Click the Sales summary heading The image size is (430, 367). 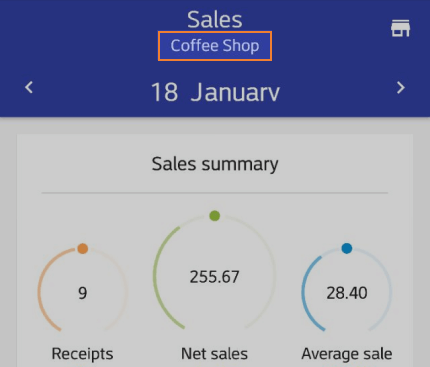215,164
